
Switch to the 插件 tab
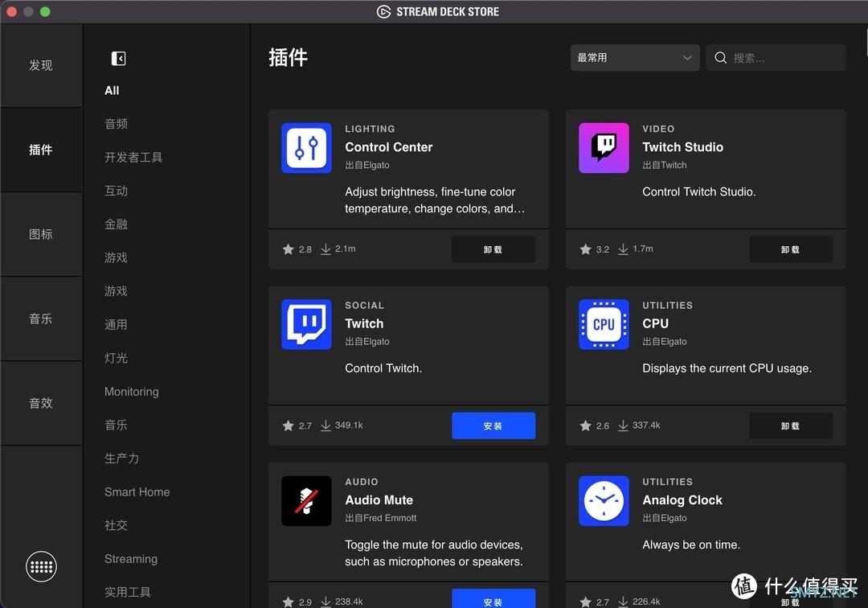pyautogui.click(x=41, y=150)
